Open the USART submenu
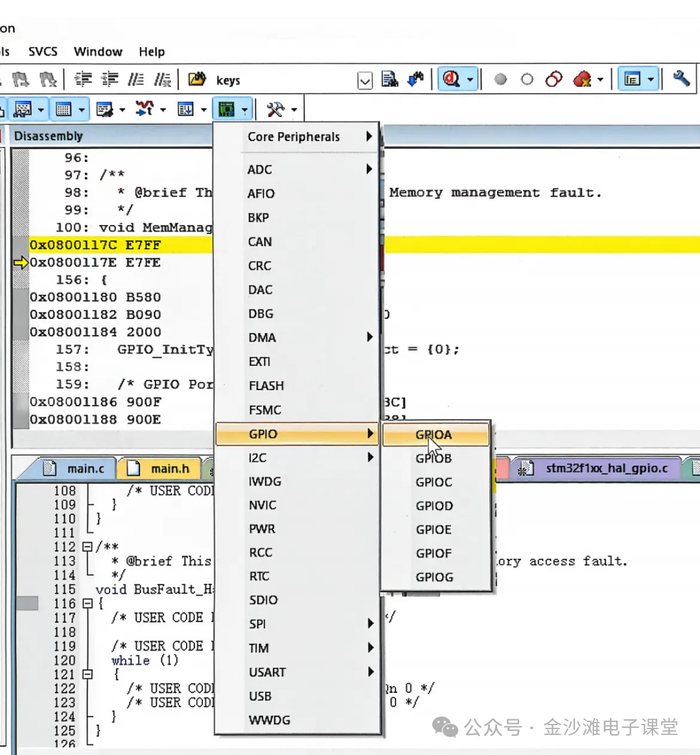 (297, 672)
